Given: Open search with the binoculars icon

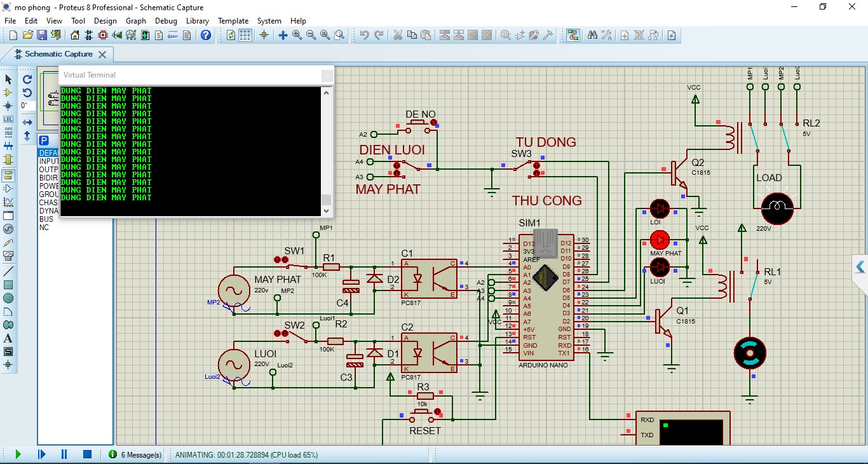Looking at the screenshot, I should pos(592,35).
